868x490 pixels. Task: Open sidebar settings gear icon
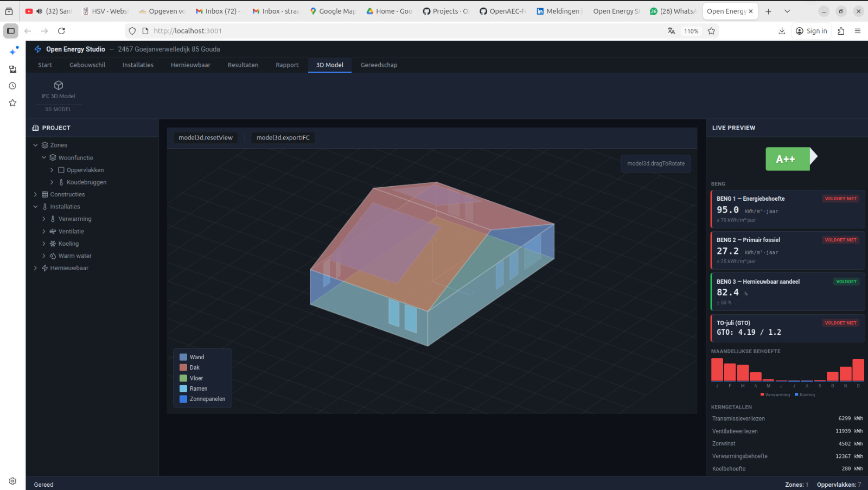pos(12,481)
